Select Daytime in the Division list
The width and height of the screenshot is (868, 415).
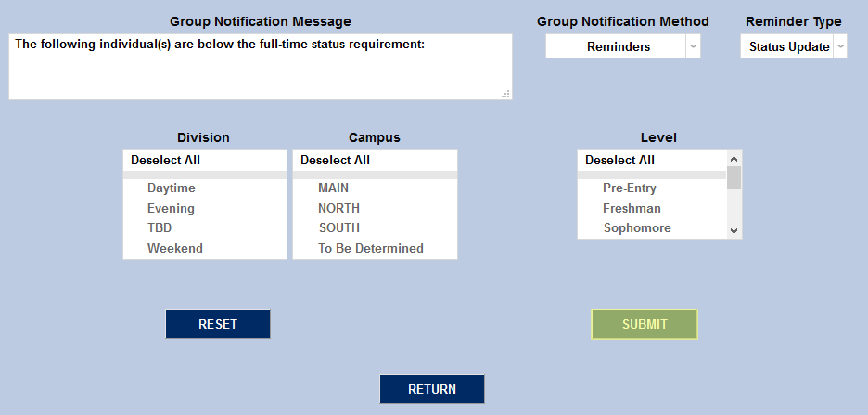click(172, 188)
